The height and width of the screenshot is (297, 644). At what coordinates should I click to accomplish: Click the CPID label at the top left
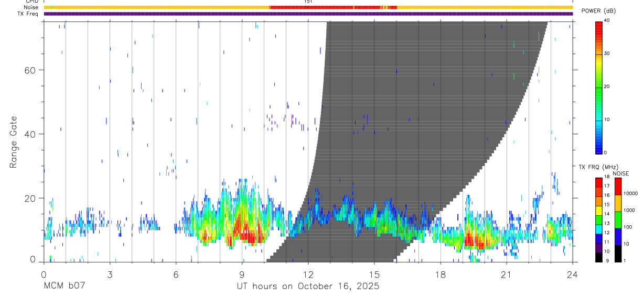pyautogui.click(x=31, y=2)
